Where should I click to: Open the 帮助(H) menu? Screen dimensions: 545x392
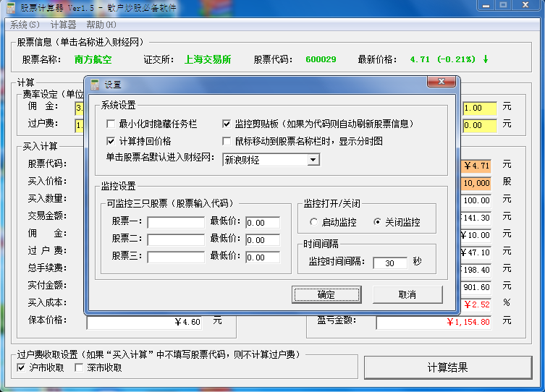coord(101,25)
